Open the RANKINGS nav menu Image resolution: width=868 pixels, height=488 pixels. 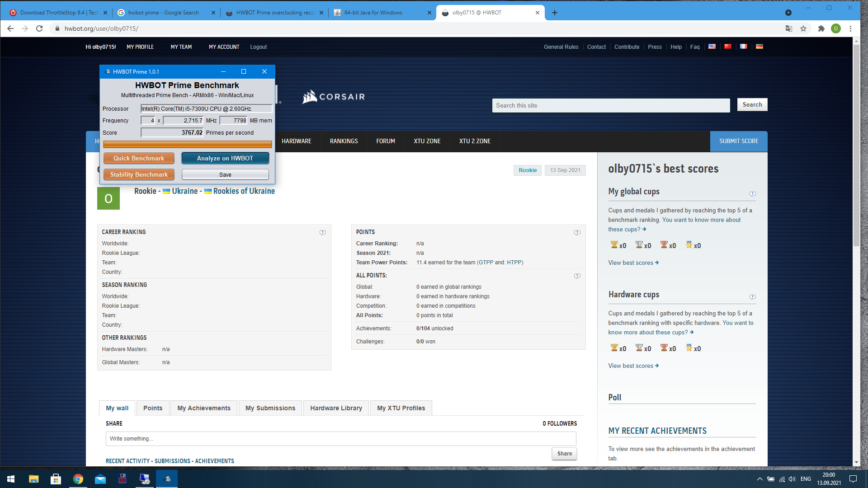click(344, 141)
